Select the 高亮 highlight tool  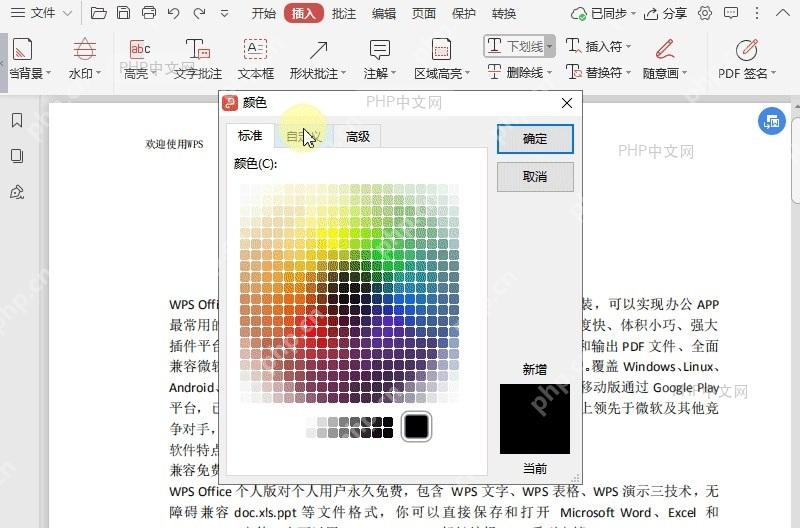point(139,59)
